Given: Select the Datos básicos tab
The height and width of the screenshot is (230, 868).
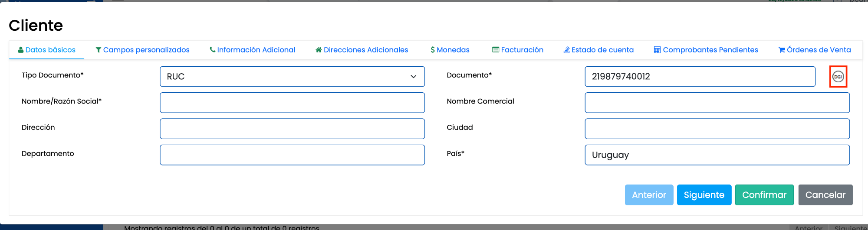Looking at the screenshot, I should coord(46,50).
